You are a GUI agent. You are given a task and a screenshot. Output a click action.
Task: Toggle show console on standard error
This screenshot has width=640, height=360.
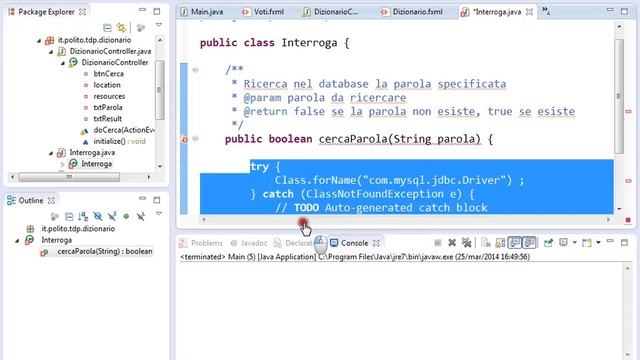pos(529,243)
